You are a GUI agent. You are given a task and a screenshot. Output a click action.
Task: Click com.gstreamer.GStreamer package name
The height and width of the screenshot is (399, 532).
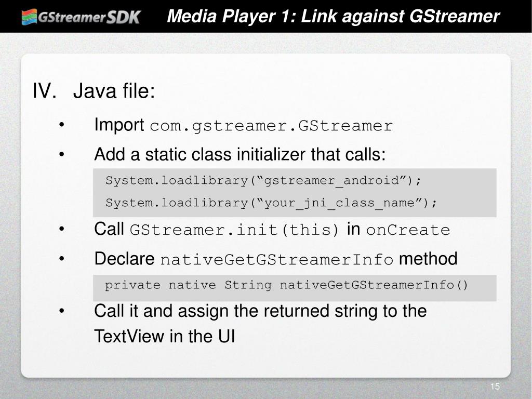point(271,126)
